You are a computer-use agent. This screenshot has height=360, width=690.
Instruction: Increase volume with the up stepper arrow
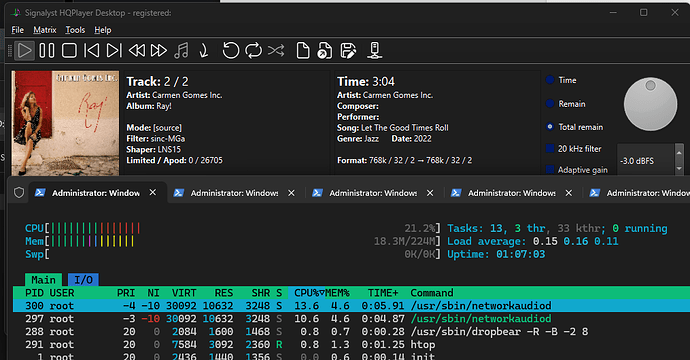point(679,153)
